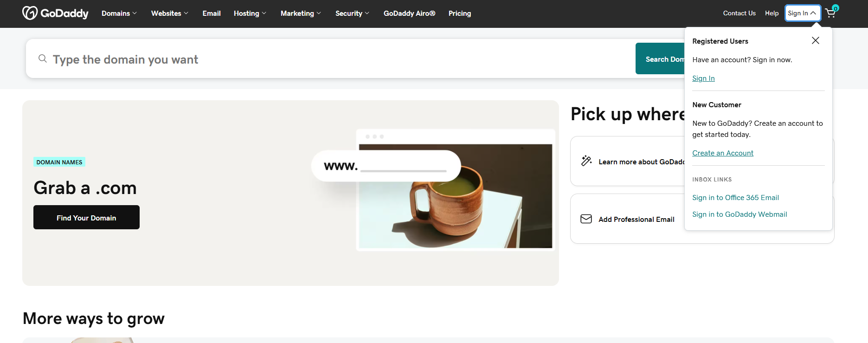Click the coffee mug hero image
Viewport: 868px width, 343px height.
pos(455,196)
